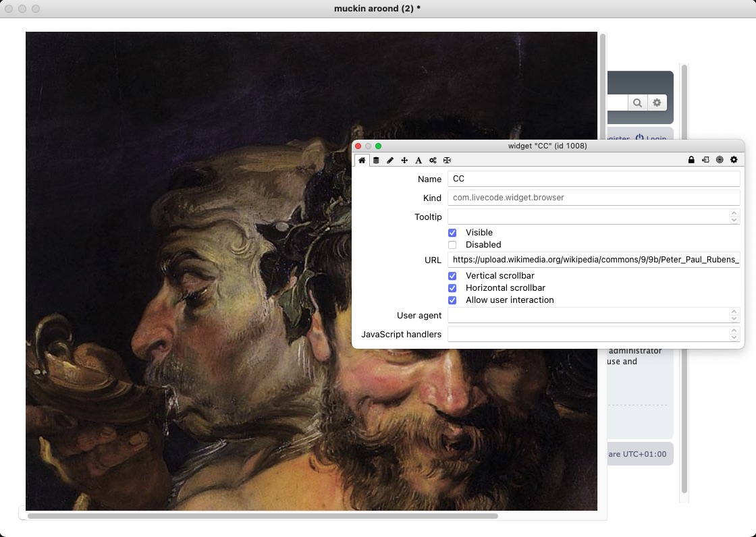Click the padlock icon in the inspector
756x537 pixels.
[691, 161]
